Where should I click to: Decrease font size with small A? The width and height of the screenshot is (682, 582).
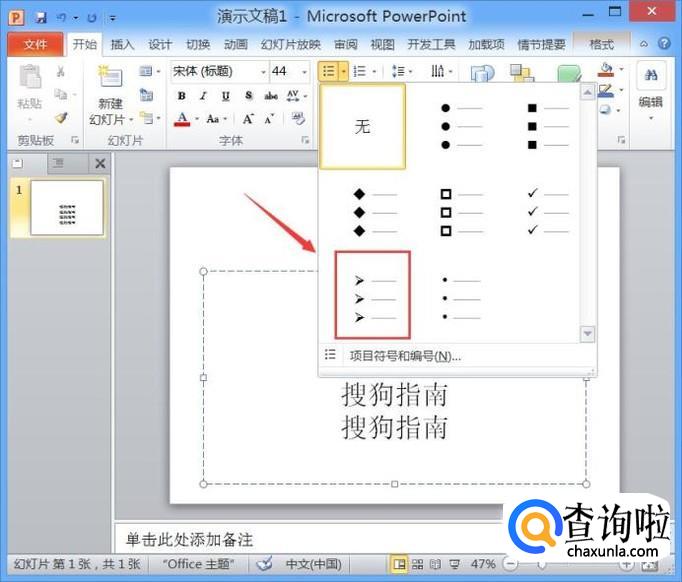tap(269, 119)
